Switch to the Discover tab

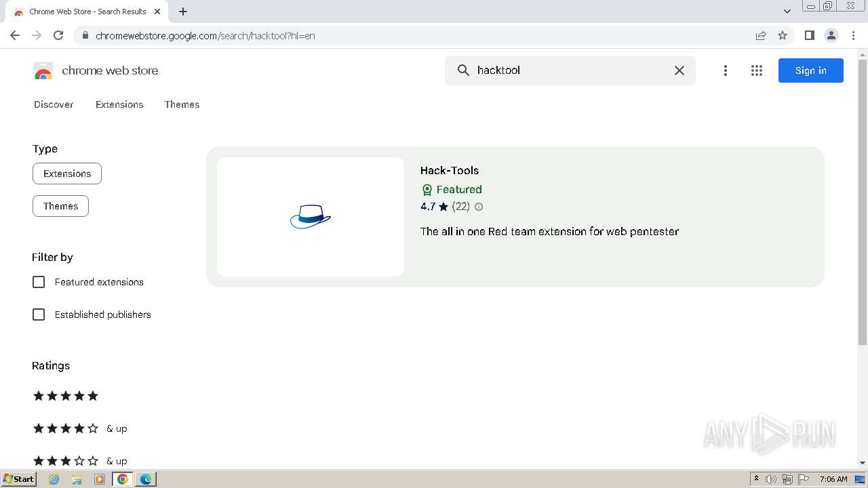(54, 104)
